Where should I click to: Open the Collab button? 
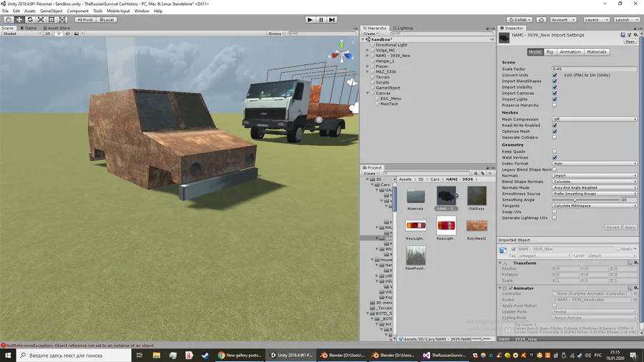pos(519,20)
